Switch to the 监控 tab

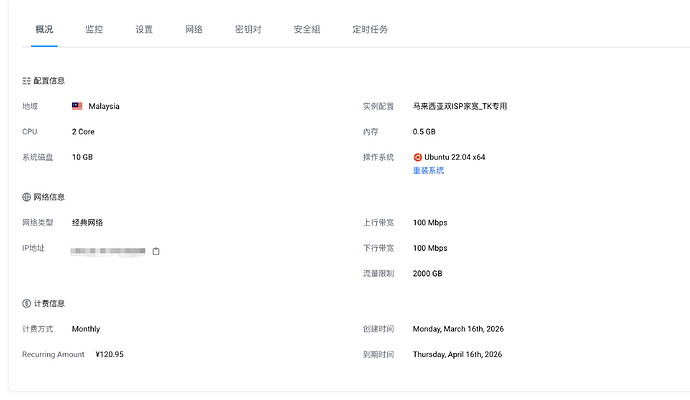[94, 29]
